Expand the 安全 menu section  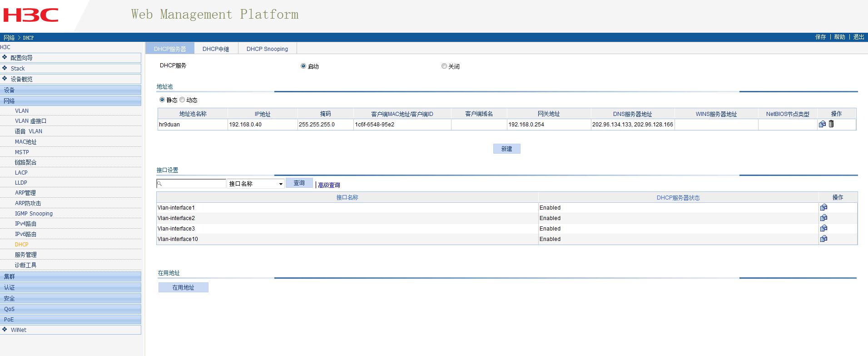[x=71, y=298]
